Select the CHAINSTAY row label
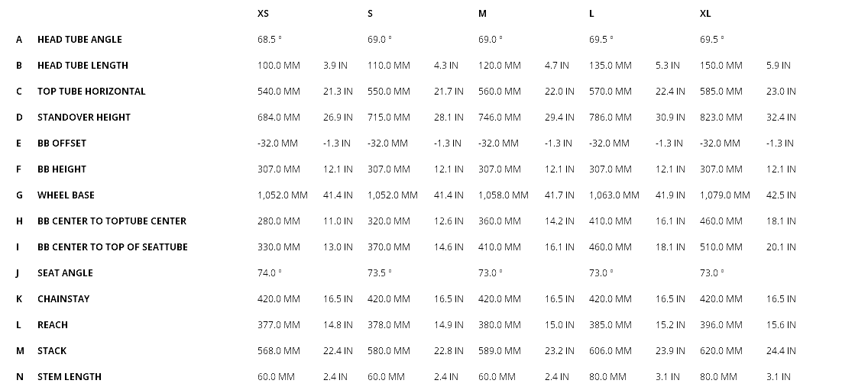Image resolution: width=868 pixels, height=390 pixels. pos(63,299)
